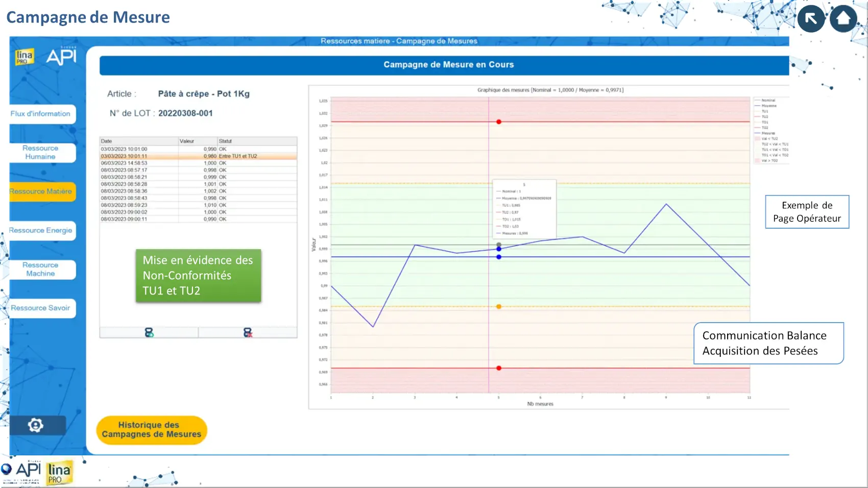This screenshot has height=488, width=868.
Task: Go to Ressource Energie section
Action: click(x=41, y=231)
